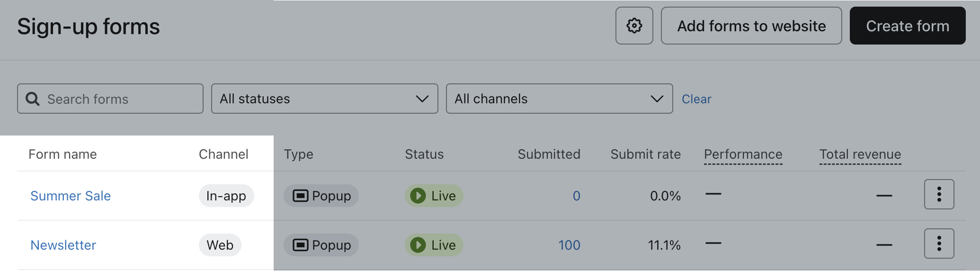
Task: Open Newsletter's 100 submitted count
Action: click(569, 245)
